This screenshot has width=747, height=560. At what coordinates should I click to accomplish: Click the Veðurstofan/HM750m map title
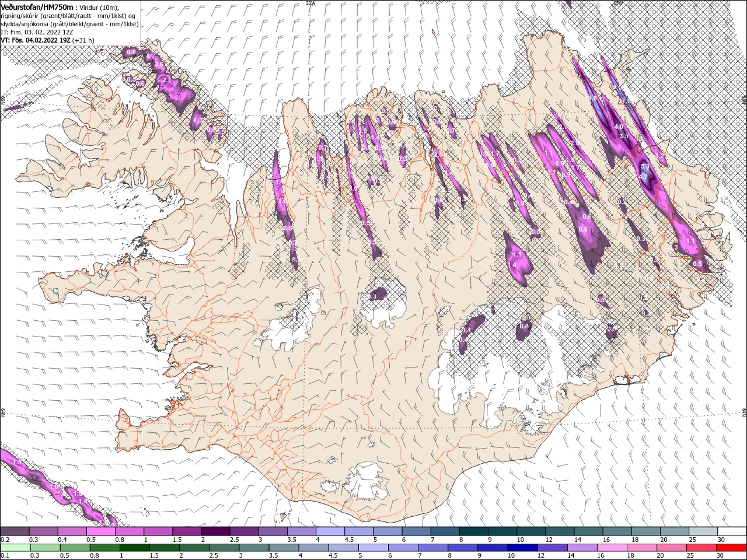click(37, 6)
